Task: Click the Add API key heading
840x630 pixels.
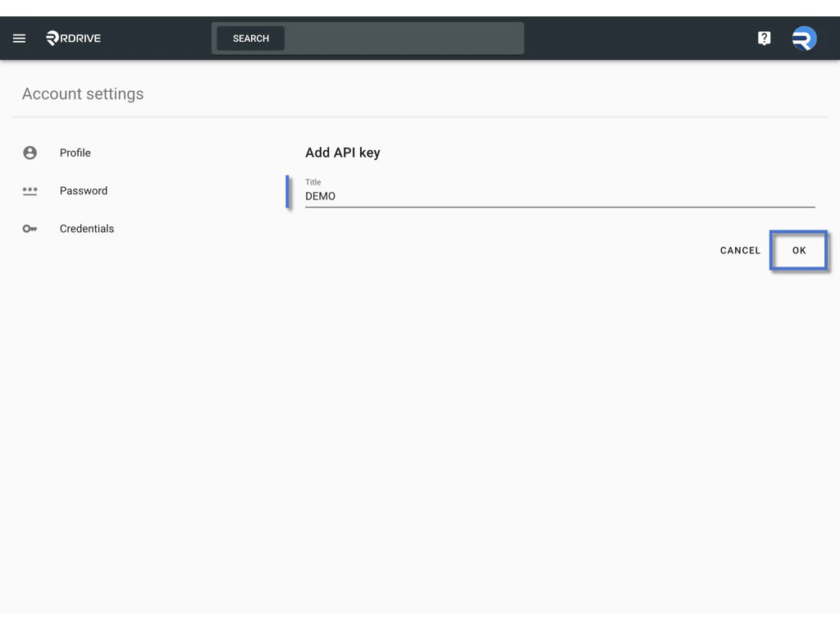Action: tap(343, 153)
